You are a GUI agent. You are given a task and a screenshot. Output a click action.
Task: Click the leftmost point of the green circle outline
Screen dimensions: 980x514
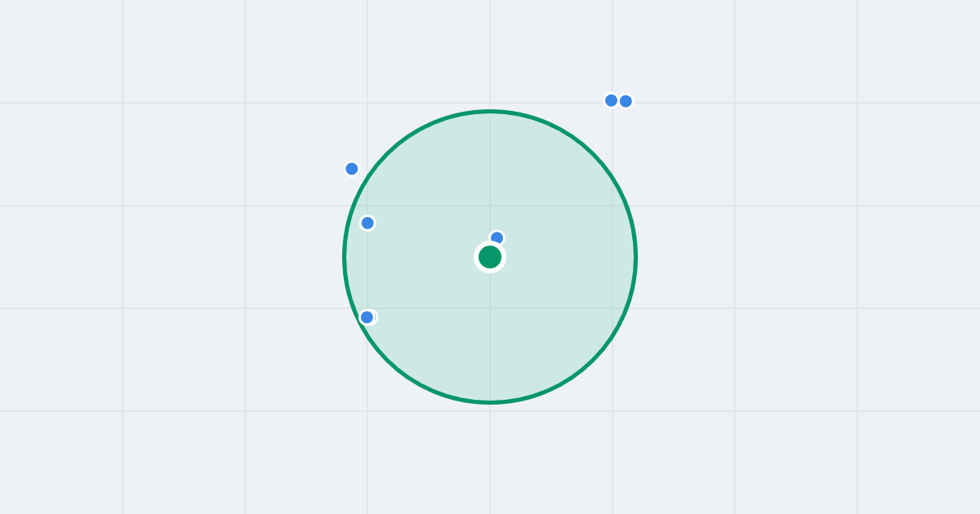click(x=345, y=257)
